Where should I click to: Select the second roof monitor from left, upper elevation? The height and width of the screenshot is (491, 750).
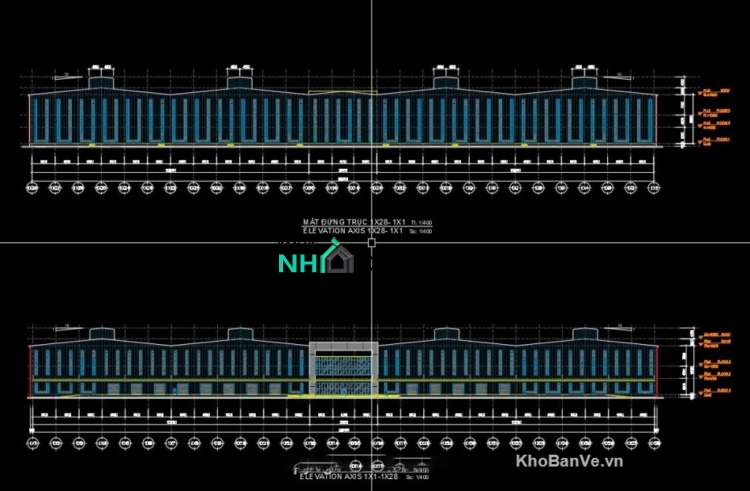[239, 75]
